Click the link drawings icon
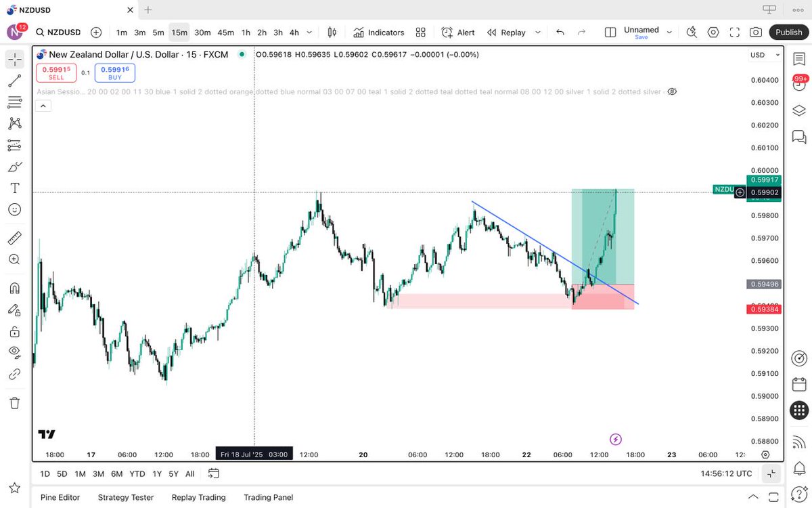The image size is (812, 508). pos(14,374)
